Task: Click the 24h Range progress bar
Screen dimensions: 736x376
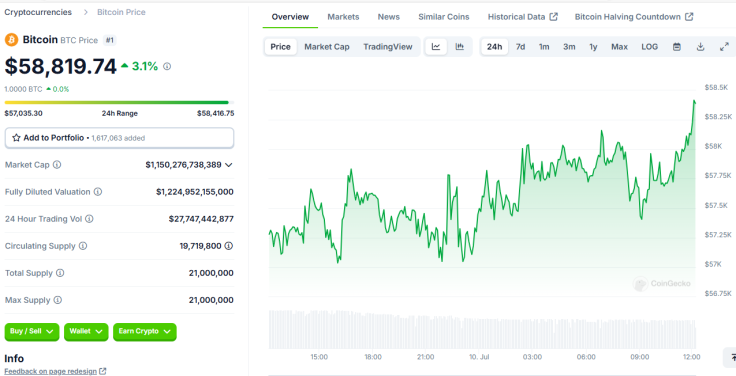Action: point(119,102)
